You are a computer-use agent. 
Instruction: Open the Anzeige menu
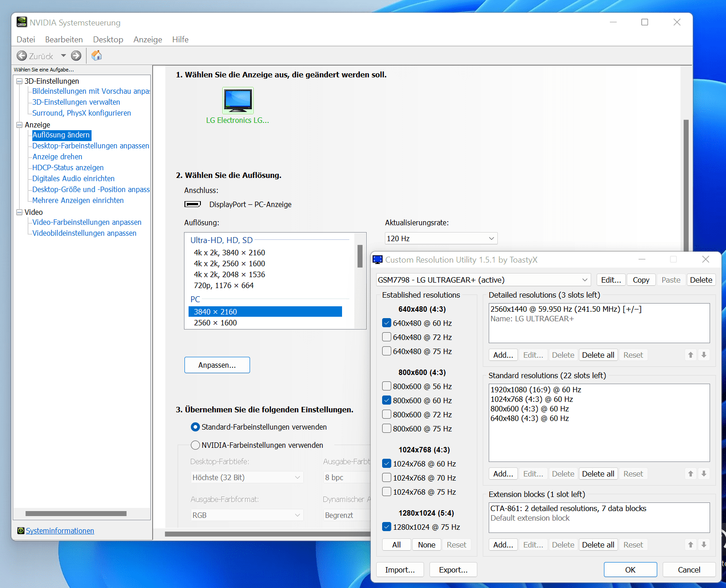coord(148,40)
